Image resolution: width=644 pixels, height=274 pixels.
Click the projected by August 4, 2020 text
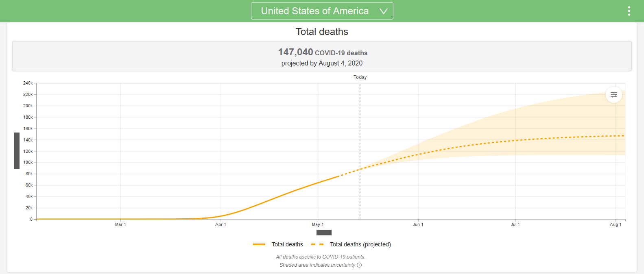point(322,63)
